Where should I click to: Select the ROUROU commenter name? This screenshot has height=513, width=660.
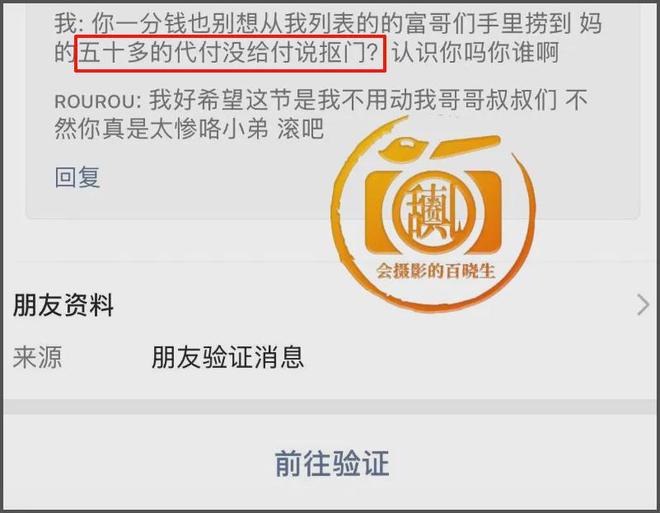click(x=95, y=101)
